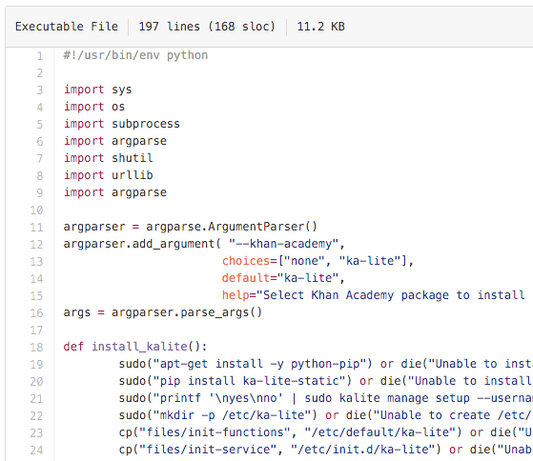Click the 'install_kalite' function name

point(139,347)
